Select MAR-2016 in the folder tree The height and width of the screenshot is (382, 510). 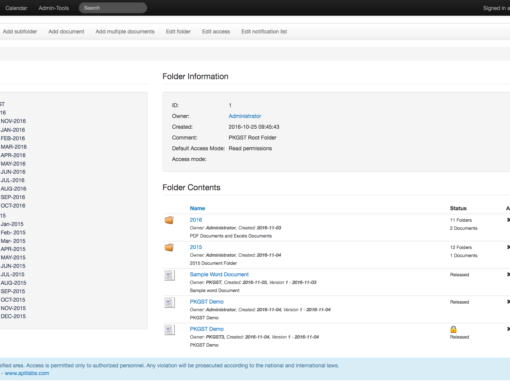coord(14,147)
